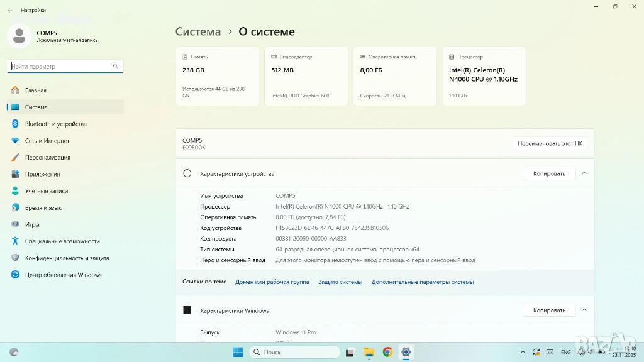Open Конфиденциальность и защита page
Image resolution: width=644 pixels, height=362 pixels.
[x=67, y=258]
